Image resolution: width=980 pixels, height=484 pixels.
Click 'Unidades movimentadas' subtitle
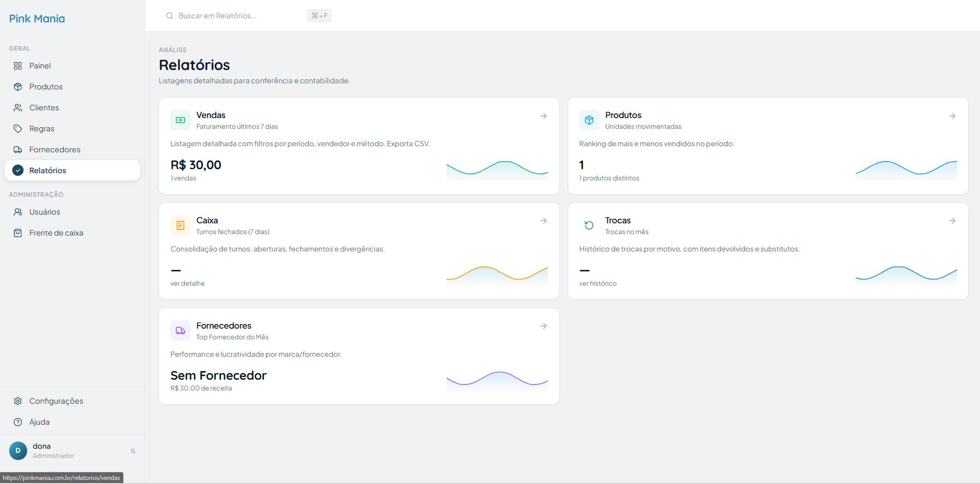tap(643, 127)
